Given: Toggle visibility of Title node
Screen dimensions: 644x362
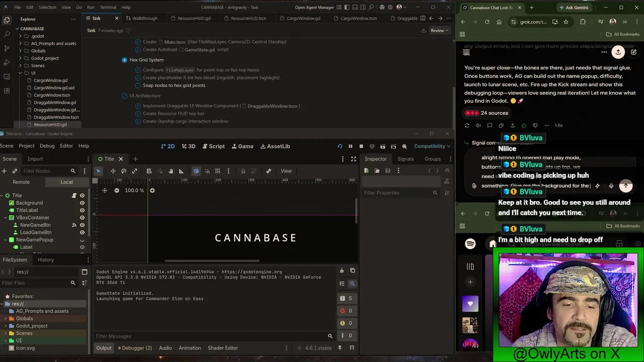Looking at the screenshot, I should coord(82,196).
